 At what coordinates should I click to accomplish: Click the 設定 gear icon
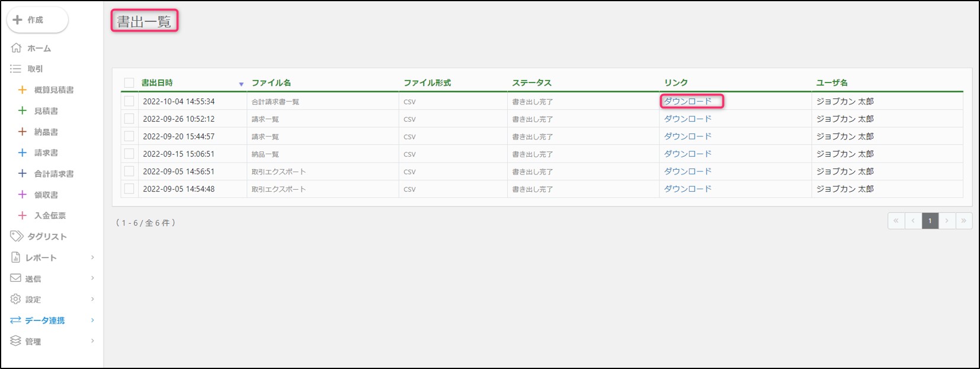pos(16,299)
